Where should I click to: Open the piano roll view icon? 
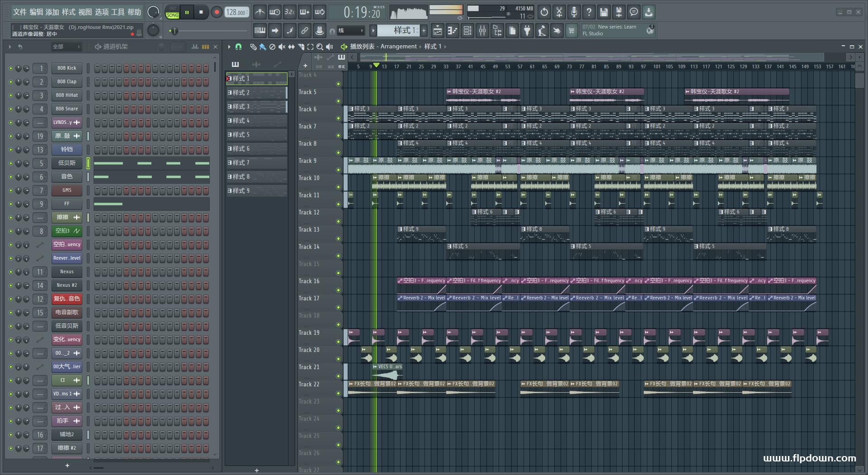click(453, 31)
